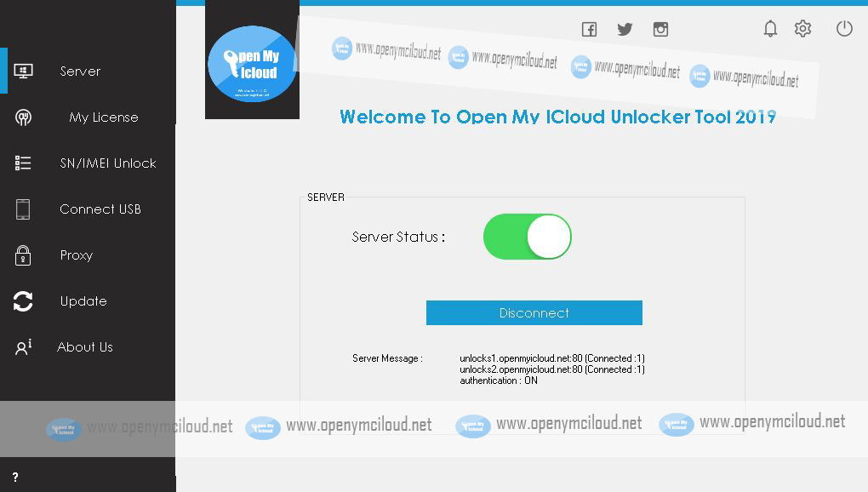This screenshot has width=868, height=492.
Task: Click the 'Server Status :' label
Action: (x=398, y=237)
